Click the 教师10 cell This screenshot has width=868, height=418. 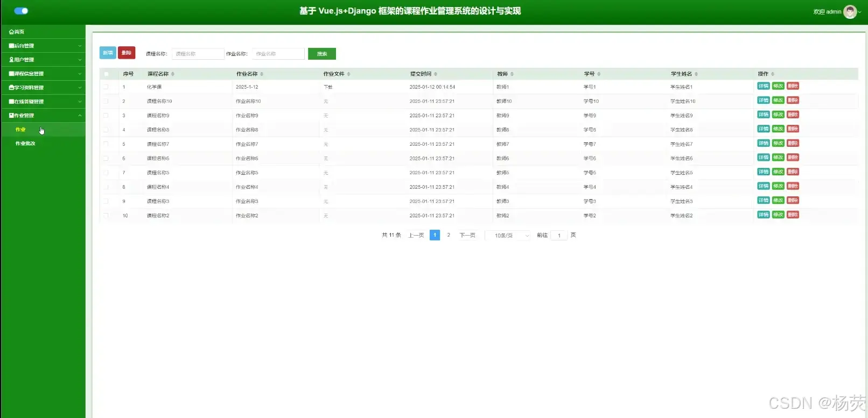point(504,101)
